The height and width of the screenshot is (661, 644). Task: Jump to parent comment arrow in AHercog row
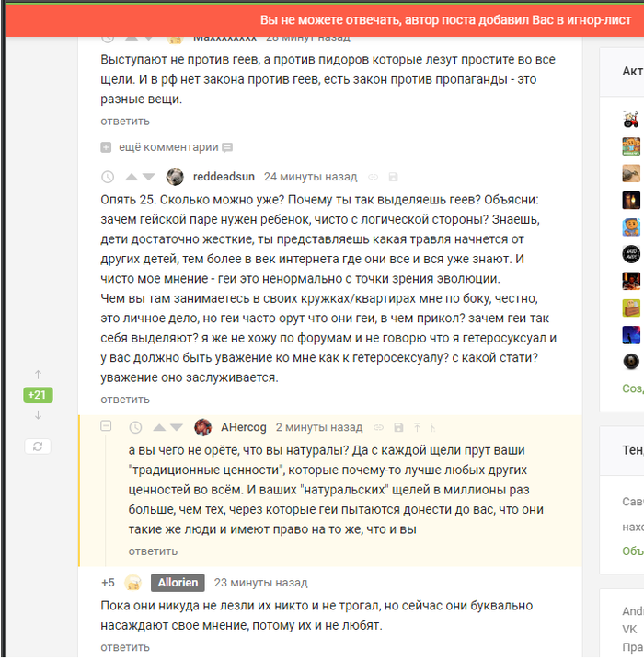coord(417,428)
